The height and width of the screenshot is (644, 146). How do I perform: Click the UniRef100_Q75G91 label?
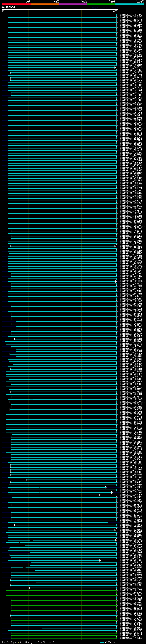point(131,32)
